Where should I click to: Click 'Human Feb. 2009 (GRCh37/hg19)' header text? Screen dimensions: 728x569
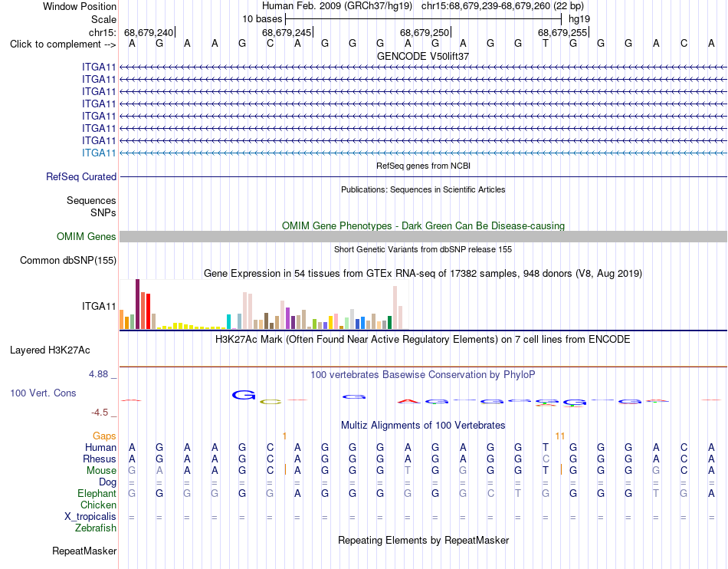click(x=337, y=6)
